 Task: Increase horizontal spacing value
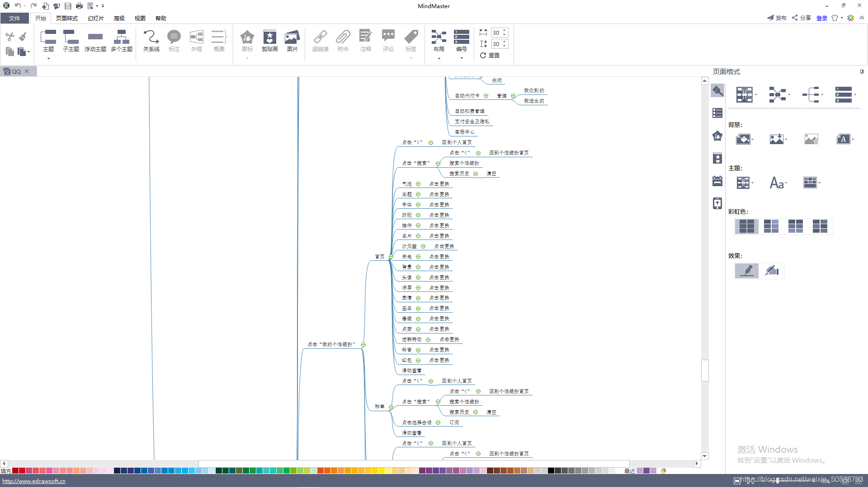coord(505,31)
